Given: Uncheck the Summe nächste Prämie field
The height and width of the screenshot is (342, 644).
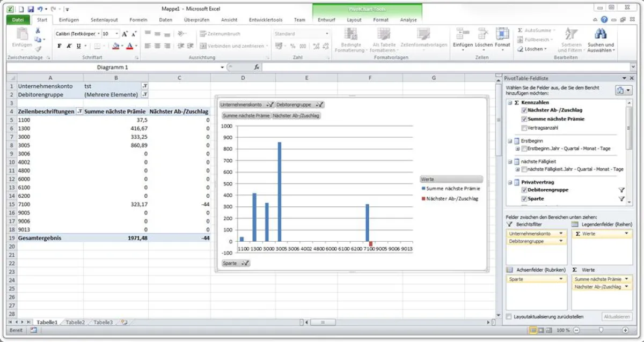Looking at the screenshot, I should (523, 119).
